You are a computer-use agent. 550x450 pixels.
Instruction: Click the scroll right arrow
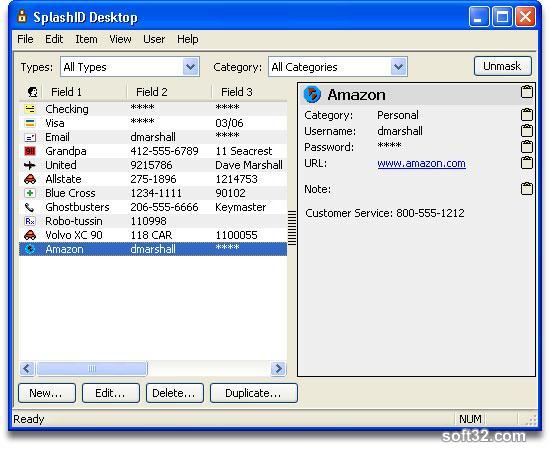click(x=278, y=369)
